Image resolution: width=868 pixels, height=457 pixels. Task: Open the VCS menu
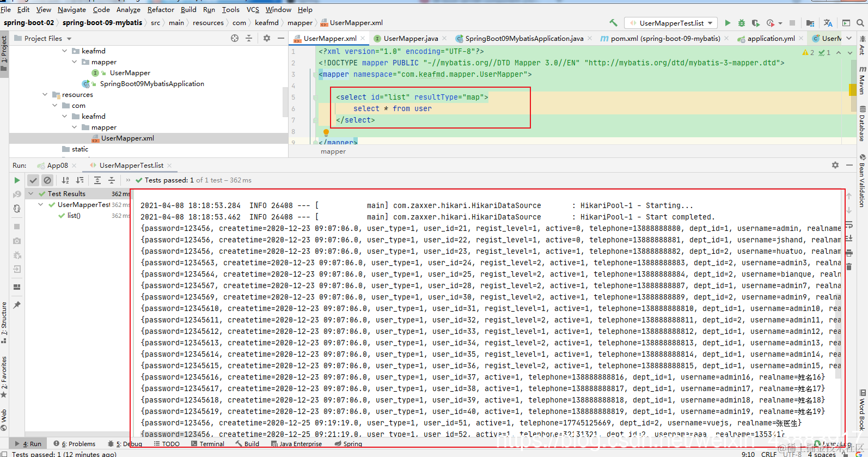(x=253, y=10)
